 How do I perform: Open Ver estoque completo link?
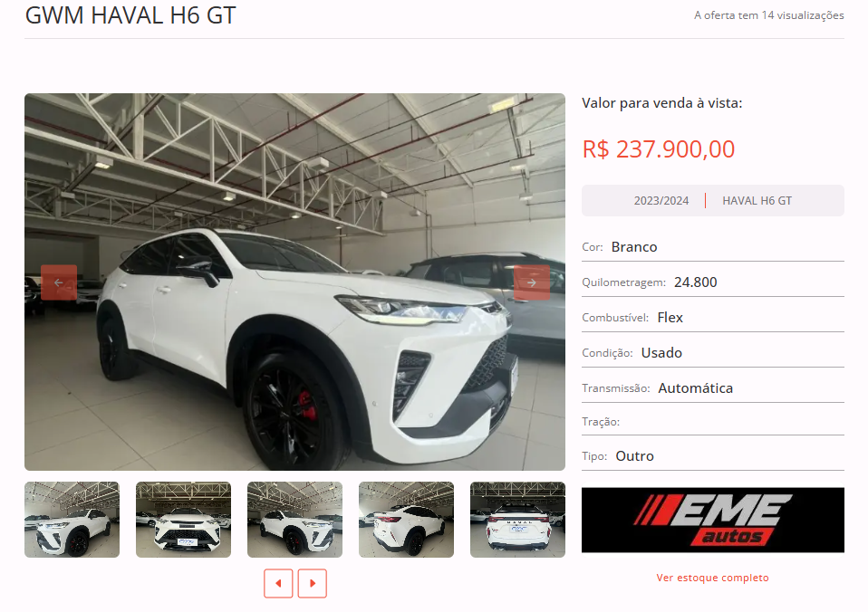pos(712,578)
